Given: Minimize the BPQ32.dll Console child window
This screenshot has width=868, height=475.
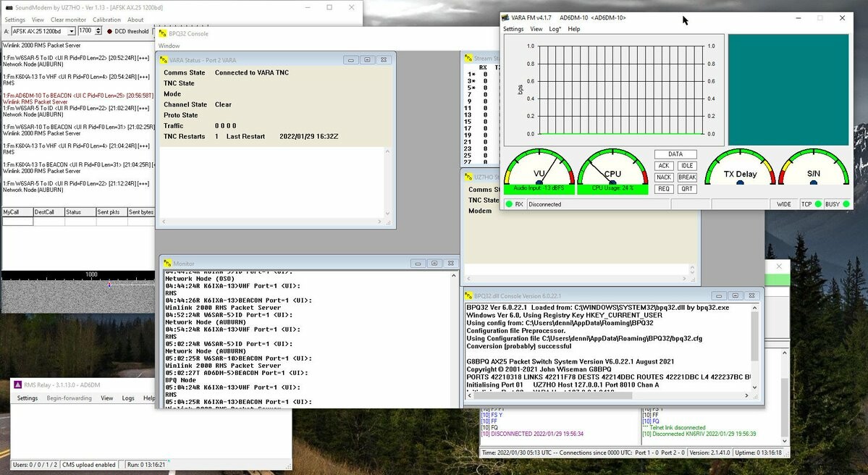Looking at the screenshot, I should point(719,295).
